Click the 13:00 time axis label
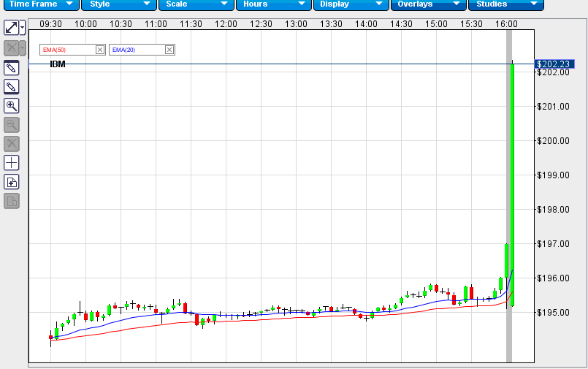 pyautogui.click(x=296, y=24)
